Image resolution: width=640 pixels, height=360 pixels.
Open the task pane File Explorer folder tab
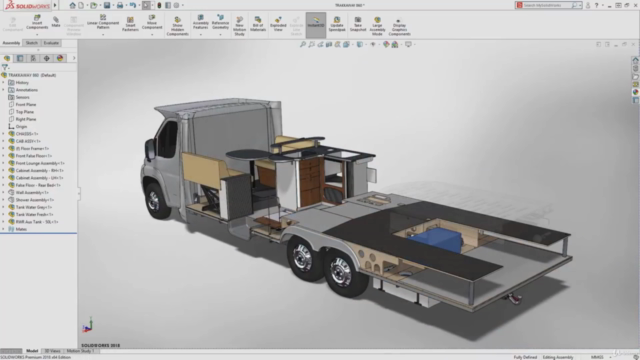click(x=636, y=76)
